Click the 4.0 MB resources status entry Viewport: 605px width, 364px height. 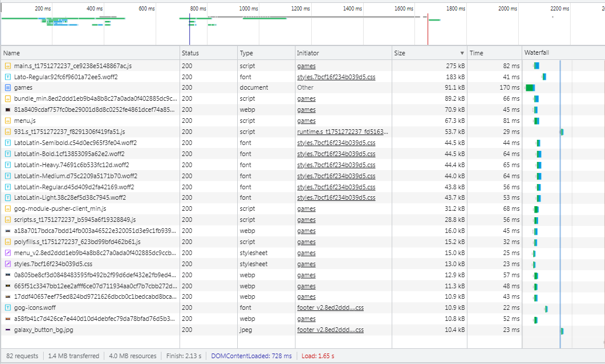click(x=133, y=356)
